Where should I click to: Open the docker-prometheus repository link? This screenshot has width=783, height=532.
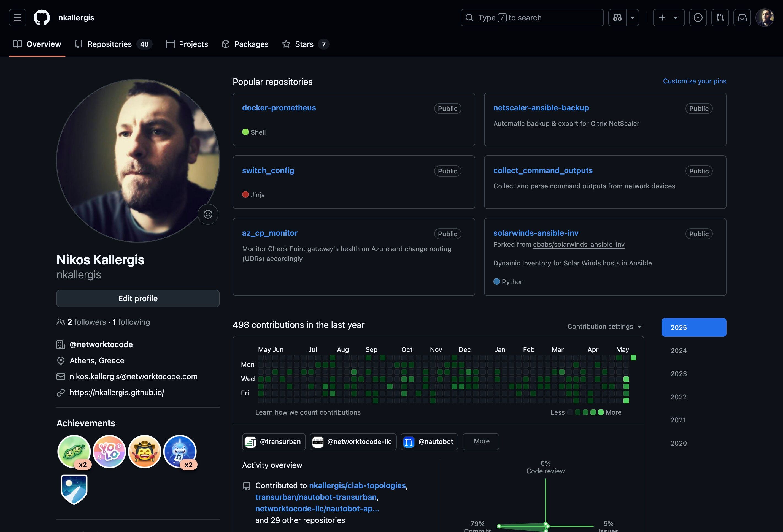coord(279,108)
